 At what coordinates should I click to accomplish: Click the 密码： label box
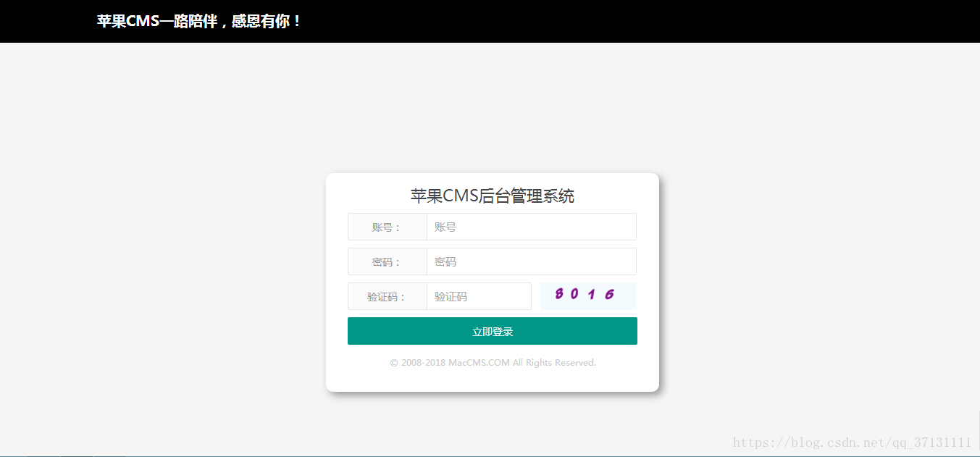click(387, 261)
